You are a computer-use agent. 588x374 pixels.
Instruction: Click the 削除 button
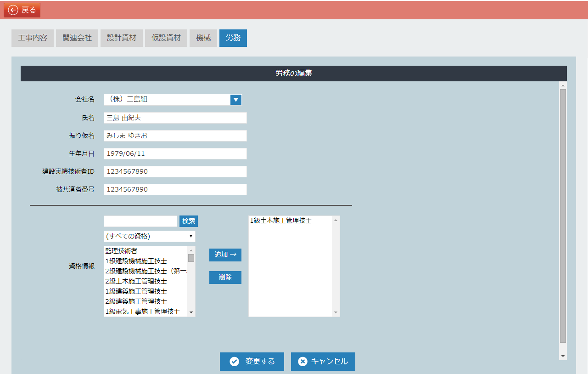(x=225, y=278)
